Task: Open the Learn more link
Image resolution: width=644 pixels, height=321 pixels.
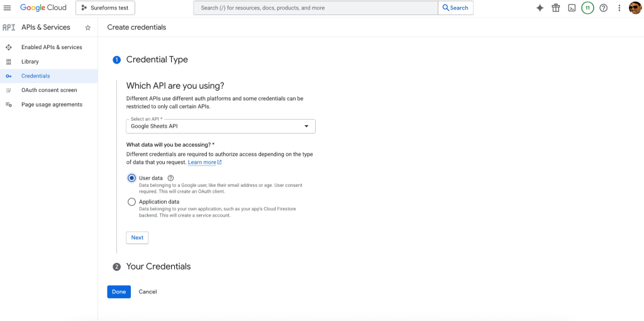Action: tap(204, 162)
